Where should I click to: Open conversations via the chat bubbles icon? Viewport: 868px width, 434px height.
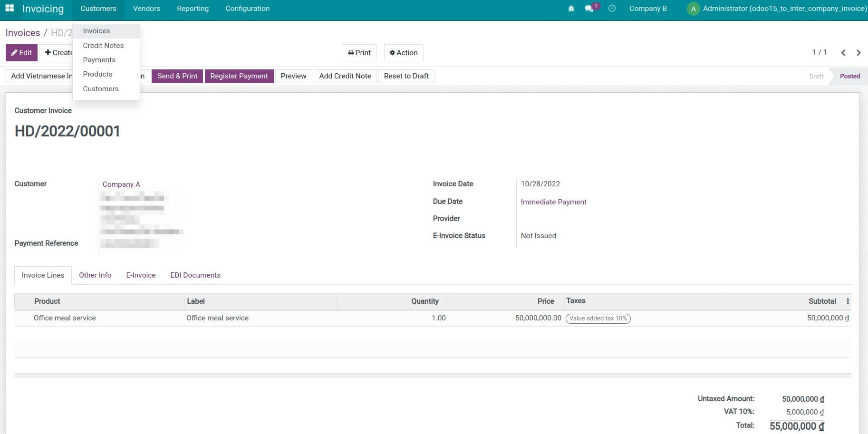coord(589,8)
